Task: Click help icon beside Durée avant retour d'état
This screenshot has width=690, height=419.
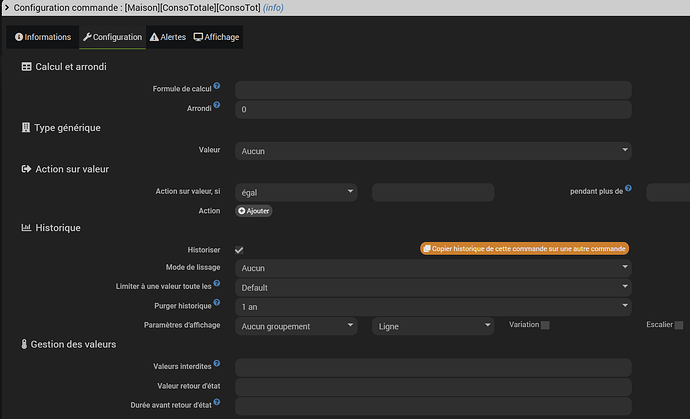Action: 217,402
